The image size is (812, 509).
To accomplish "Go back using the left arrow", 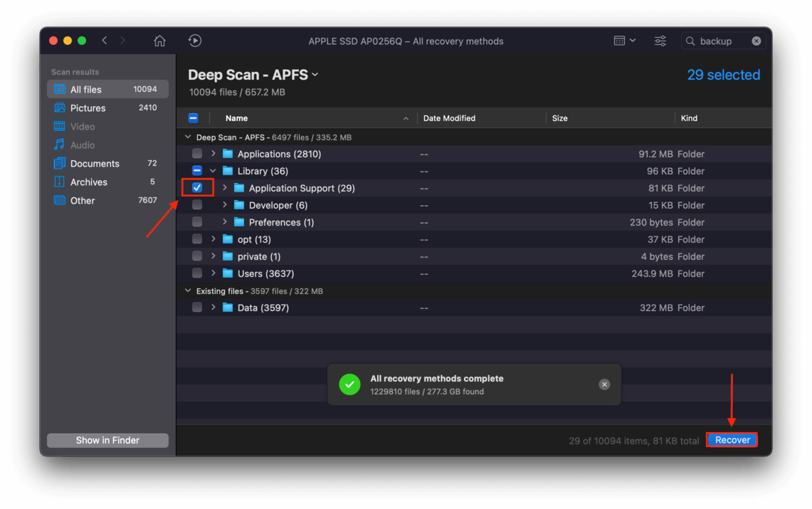I will (105, 41).
